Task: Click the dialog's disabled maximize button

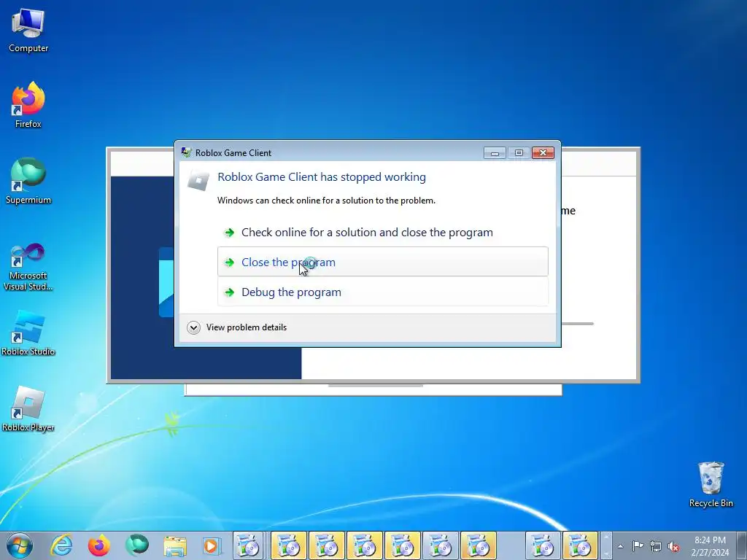Action: click(519, 153)
